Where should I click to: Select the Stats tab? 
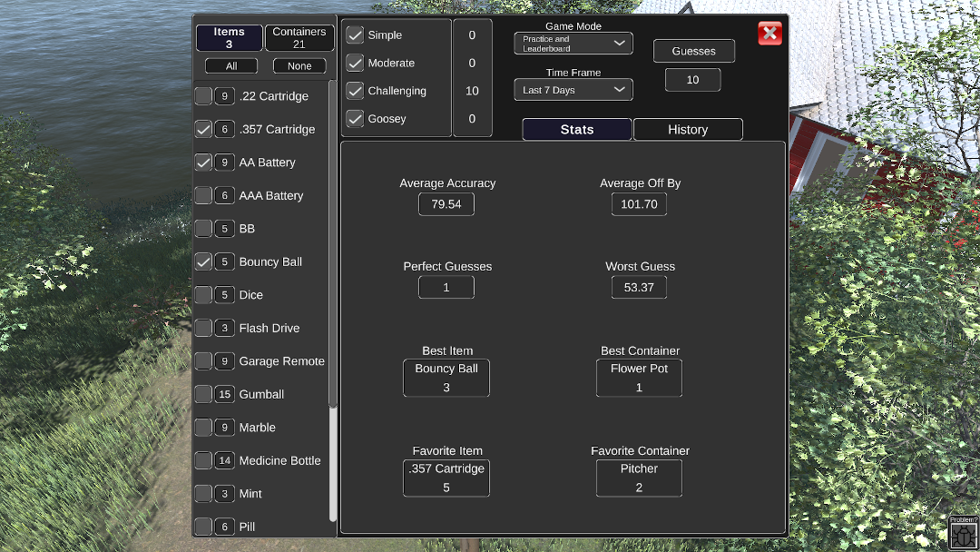tap(576, 130)
